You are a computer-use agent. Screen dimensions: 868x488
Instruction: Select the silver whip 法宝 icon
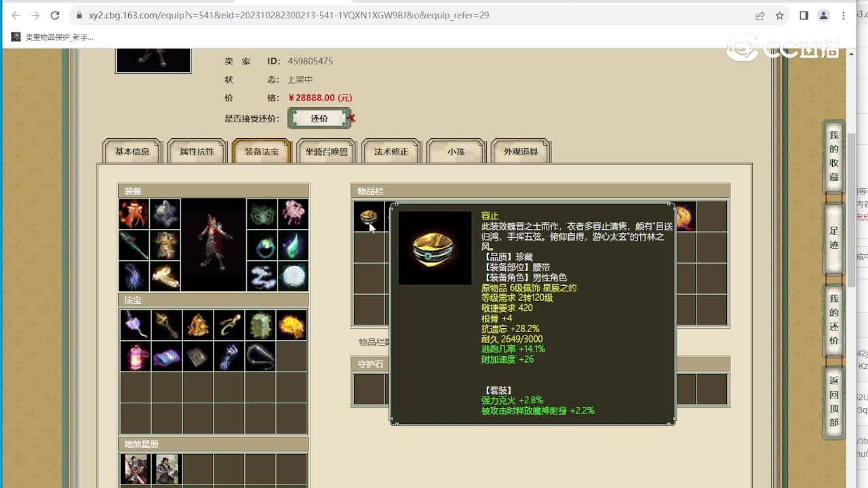click(x=260, y=357)
